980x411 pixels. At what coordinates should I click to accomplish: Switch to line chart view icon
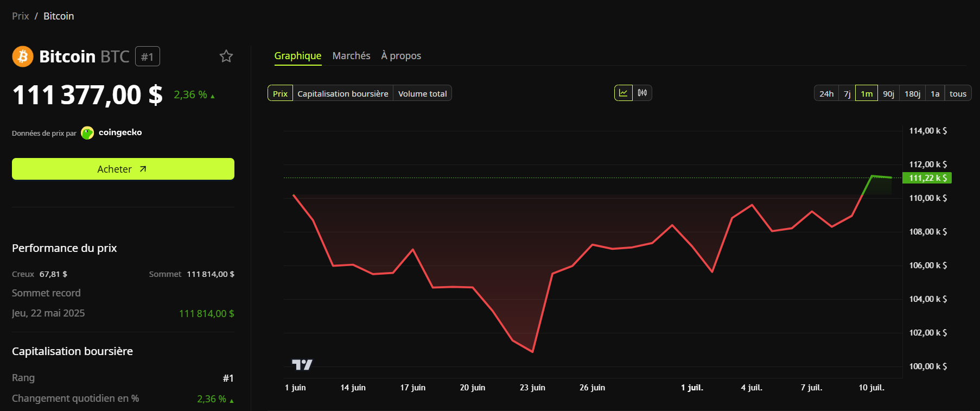[623, 93]
